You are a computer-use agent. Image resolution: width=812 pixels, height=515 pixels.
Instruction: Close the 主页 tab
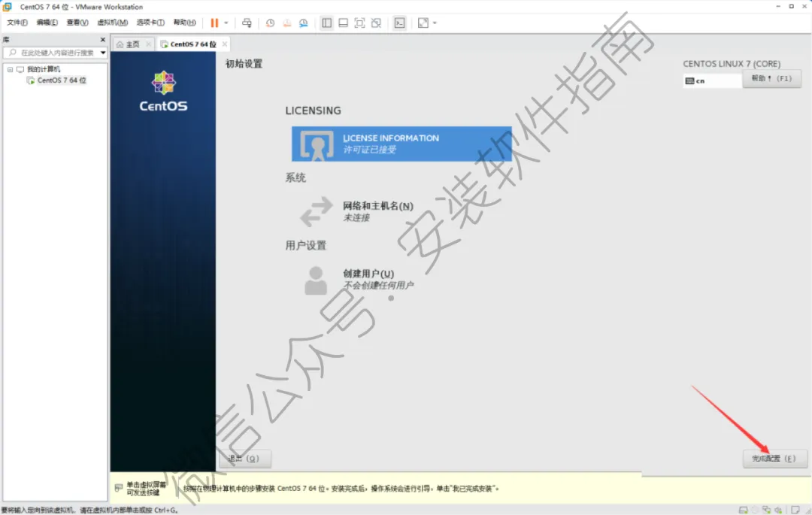pos(149,44)
